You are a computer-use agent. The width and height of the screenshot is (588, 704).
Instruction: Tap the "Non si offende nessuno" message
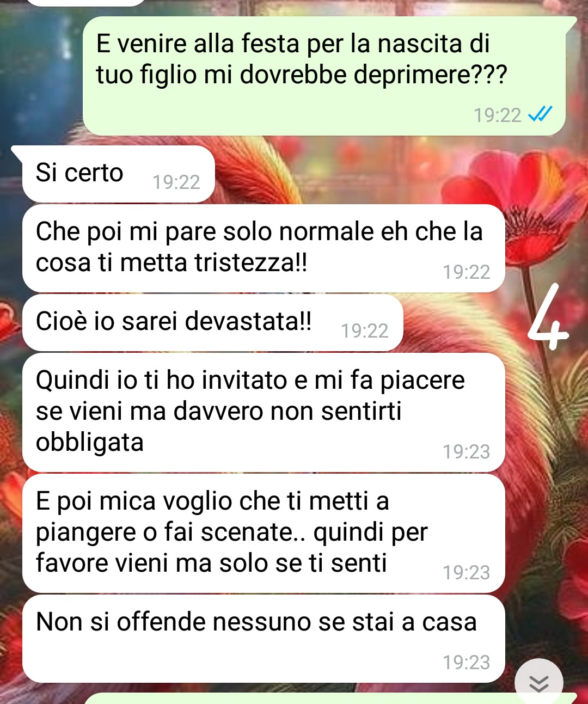click(x=264, y=638)
